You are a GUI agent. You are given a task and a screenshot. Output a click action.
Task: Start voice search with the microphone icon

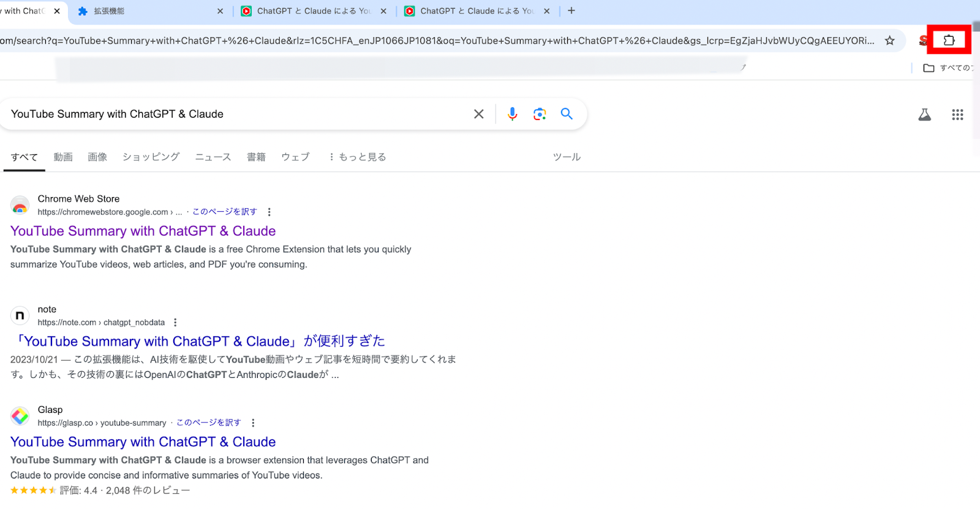tap(512, 114)
